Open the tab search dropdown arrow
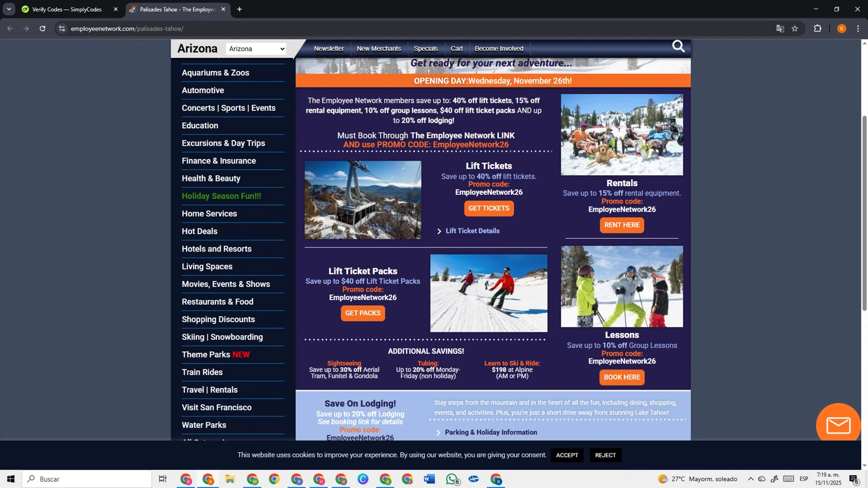Viewport: 868px width, 488px height. (x=9, y=9)
